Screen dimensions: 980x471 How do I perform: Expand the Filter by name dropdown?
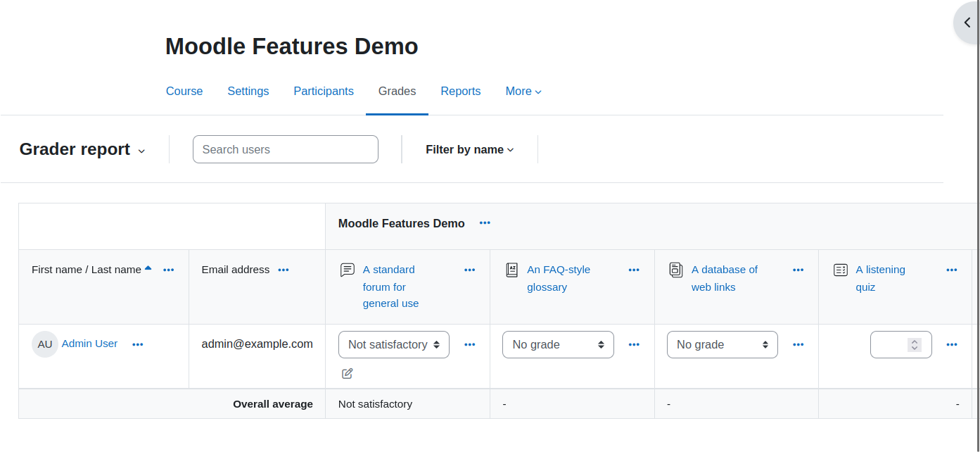click(470, 149)
